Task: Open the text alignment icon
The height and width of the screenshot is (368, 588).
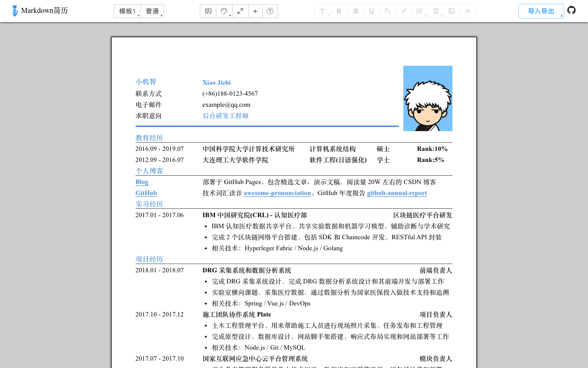Action: pos(420,11)
